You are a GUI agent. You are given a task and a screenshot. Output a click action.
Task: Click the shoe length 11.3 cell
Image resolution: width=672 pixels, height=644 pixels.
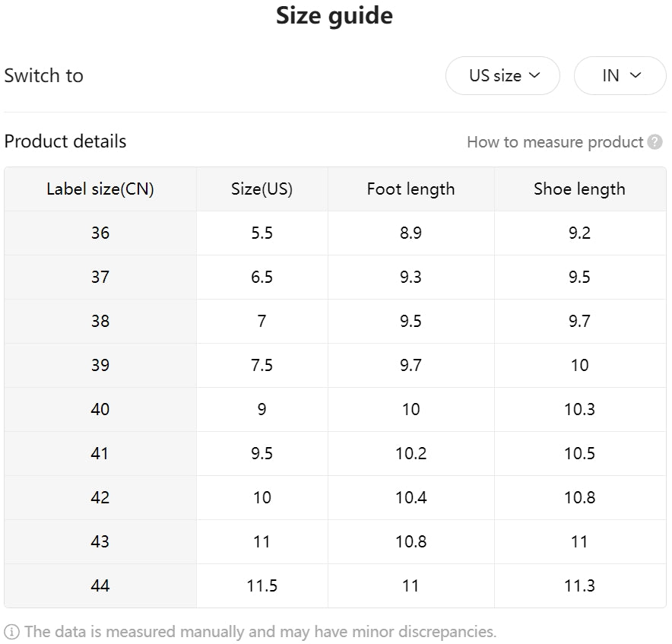(579, 586)
